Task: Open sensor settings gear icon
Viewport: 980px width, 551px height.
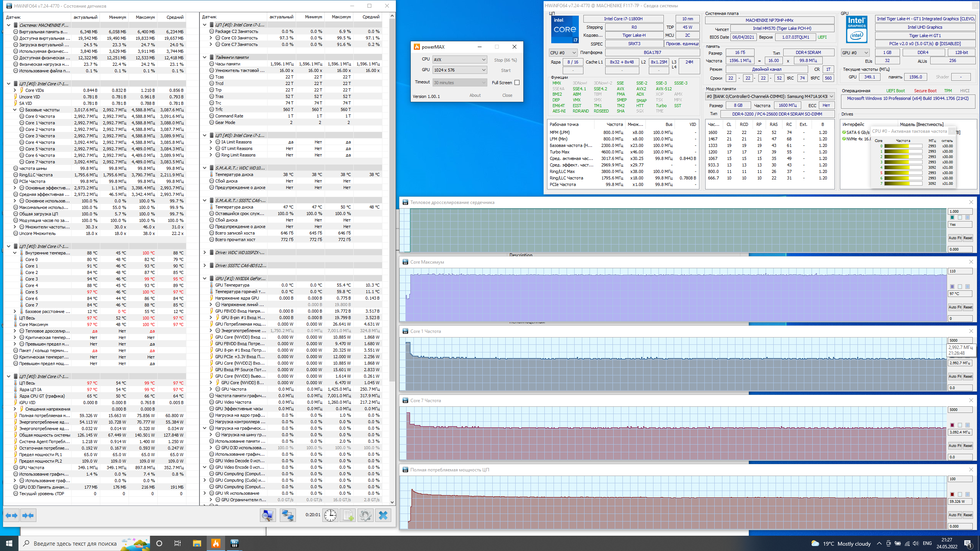Action: (365, 515)
